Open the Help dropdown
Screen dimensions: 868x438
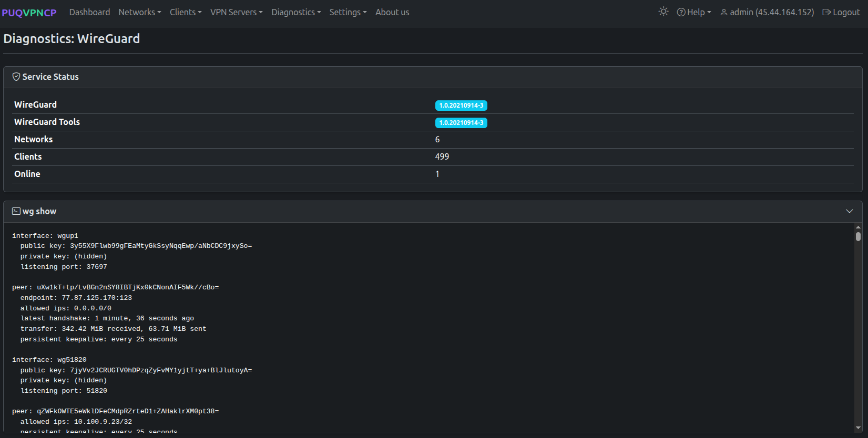(694, 12)
